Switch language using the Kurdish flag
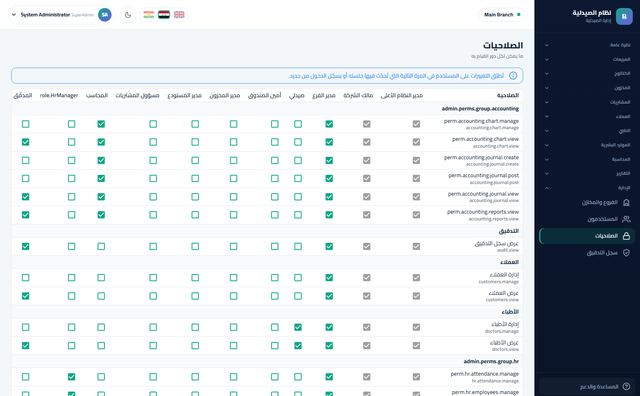The image size is (640, 396). point(149,15)
